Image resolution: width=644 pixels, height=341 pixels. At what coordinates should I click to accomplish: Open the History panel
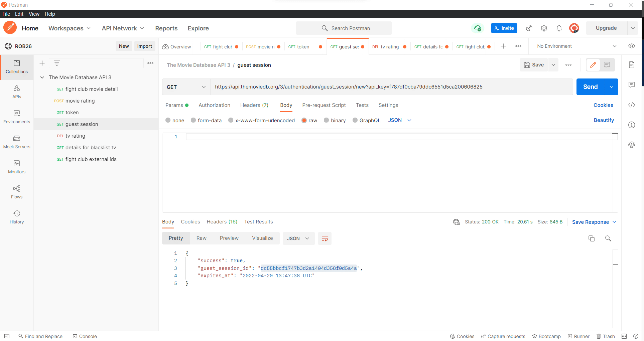(x=16, y=216)
